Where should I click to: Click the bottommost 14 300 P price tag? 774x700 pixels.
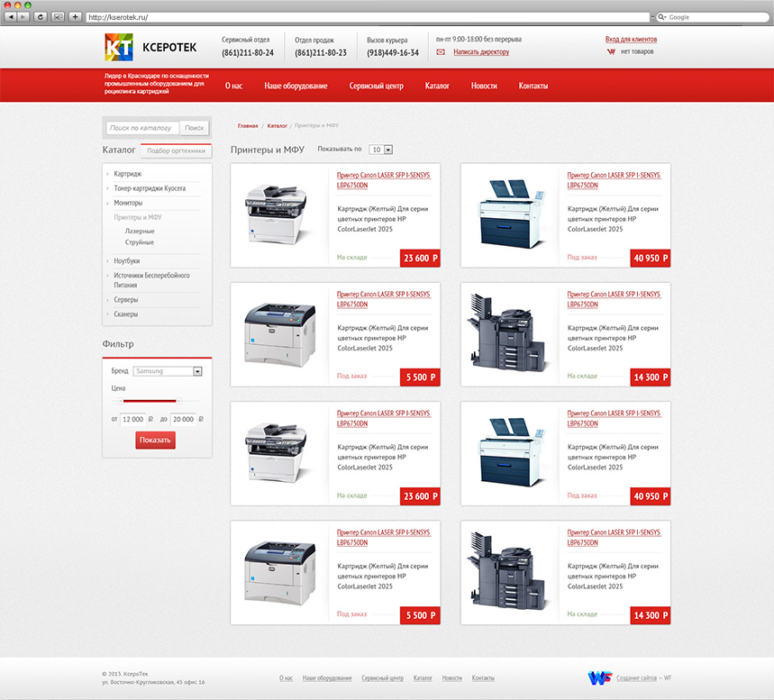(x=651, y=615)
